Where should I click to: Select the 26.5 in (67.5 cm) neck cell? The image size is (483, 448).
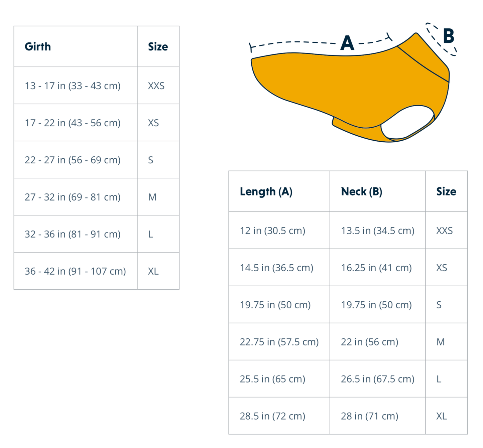[x=377, y=379]
